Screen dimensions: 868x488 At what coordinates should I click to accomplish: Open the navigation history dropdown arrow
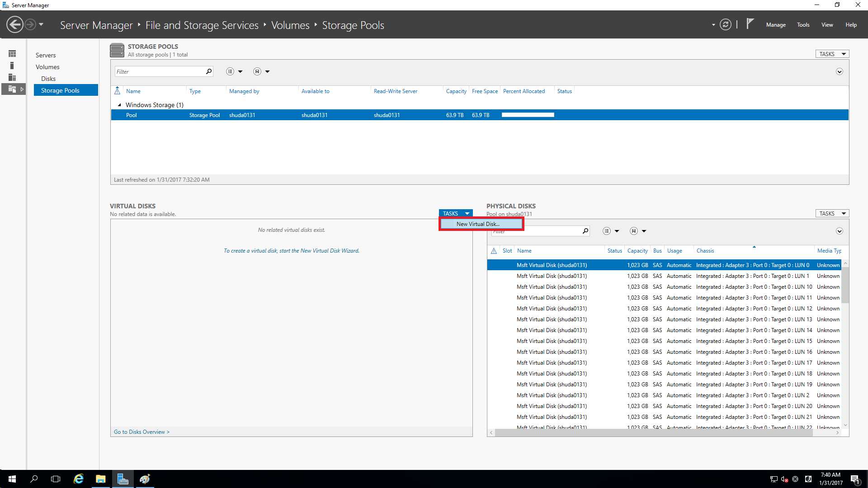[41, 24]
